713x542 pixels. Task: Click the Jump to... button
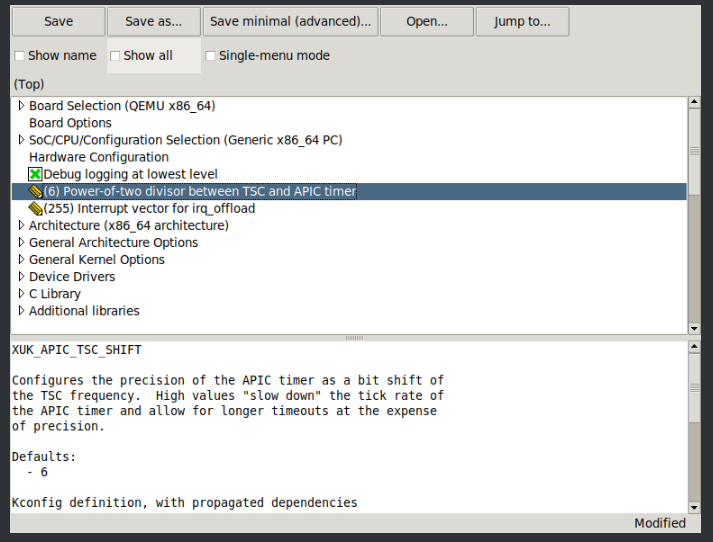[522, 21]
